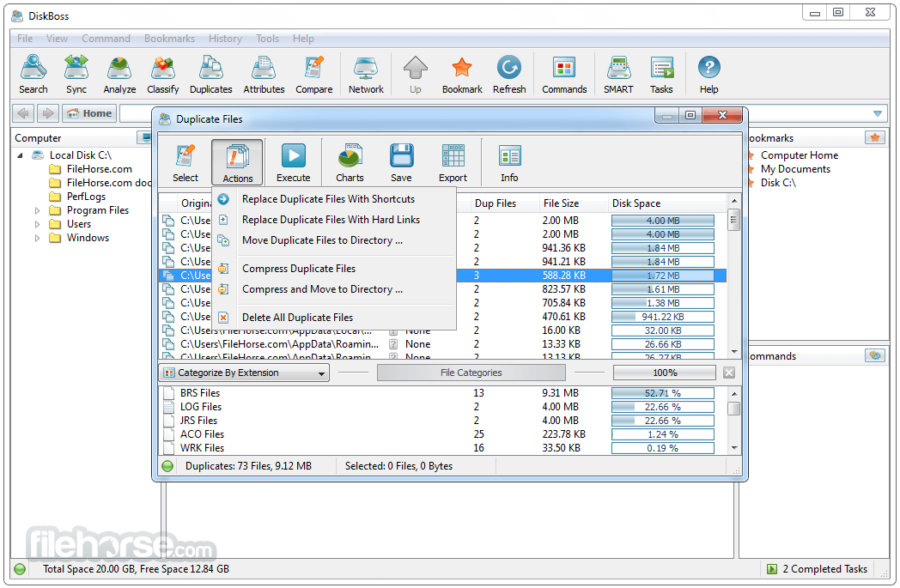
Task: Open Computer Home bookmark
Action: (799, 155)
